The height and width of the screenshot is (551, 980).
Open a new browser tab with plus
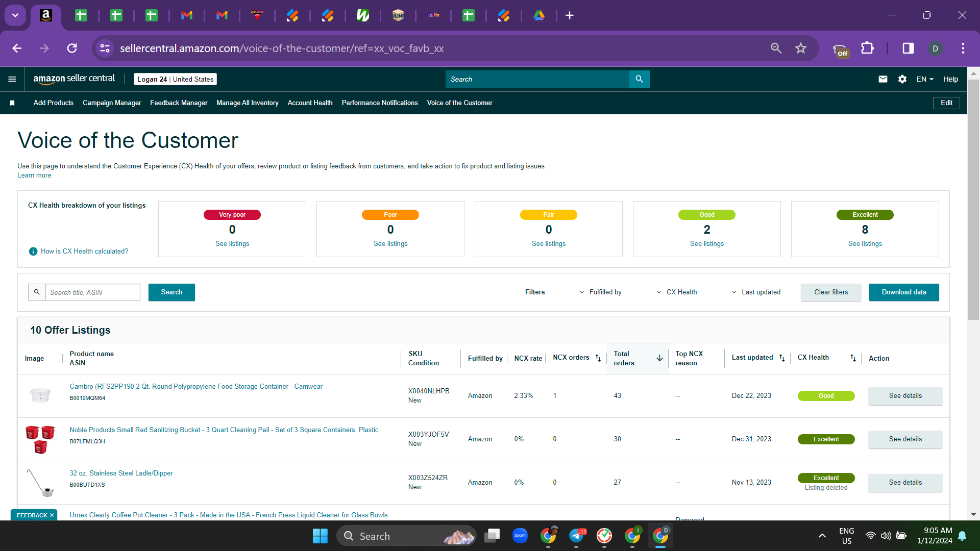(570, 15)
